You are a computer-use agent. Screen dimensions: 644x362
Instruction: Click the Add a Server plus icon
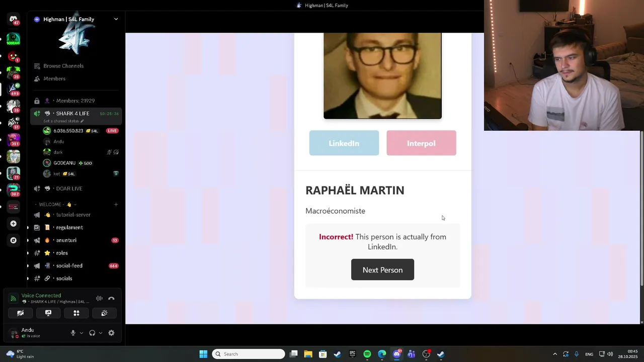pos(14,223)
